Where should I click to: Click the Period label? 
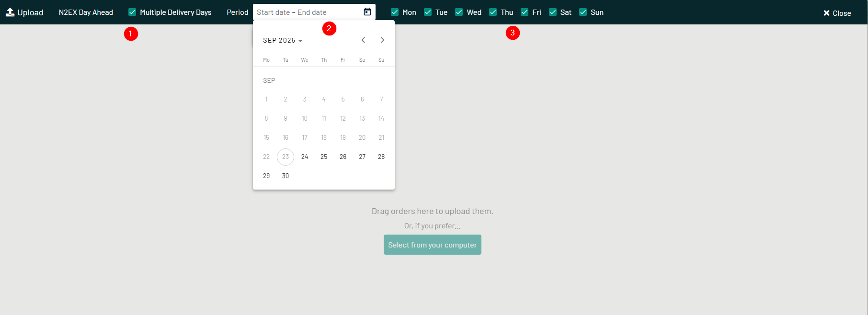(238, 12)
